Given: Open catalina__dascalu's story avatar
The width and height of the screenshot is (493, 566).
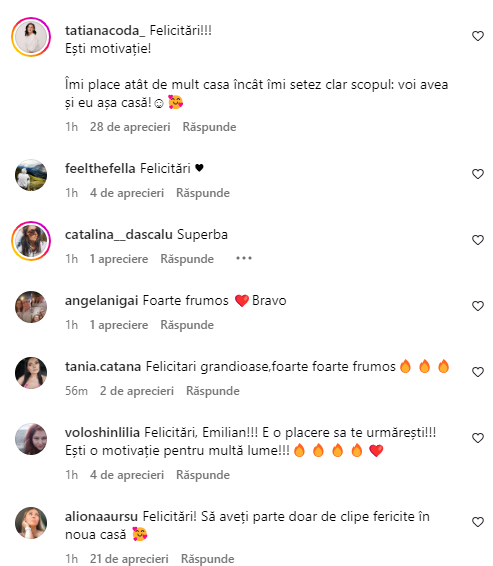Looking at the screenshot, I should coord(31,241).
